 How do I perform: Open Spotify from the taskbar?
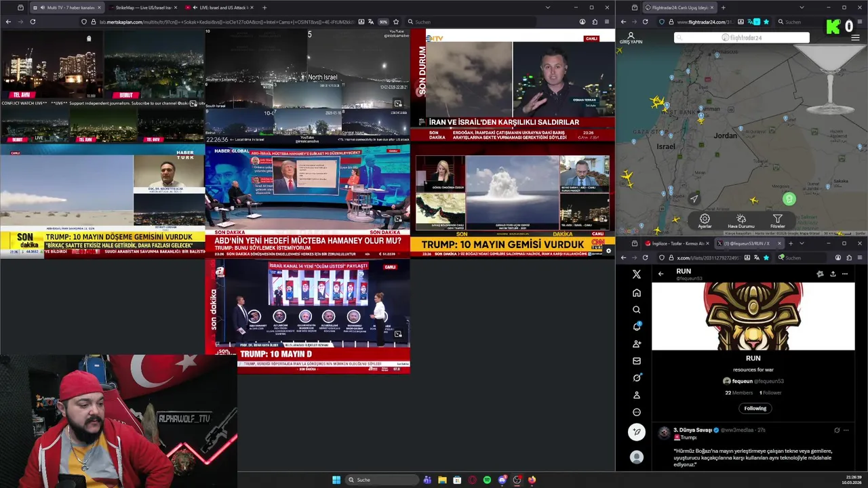click(487, 480)
